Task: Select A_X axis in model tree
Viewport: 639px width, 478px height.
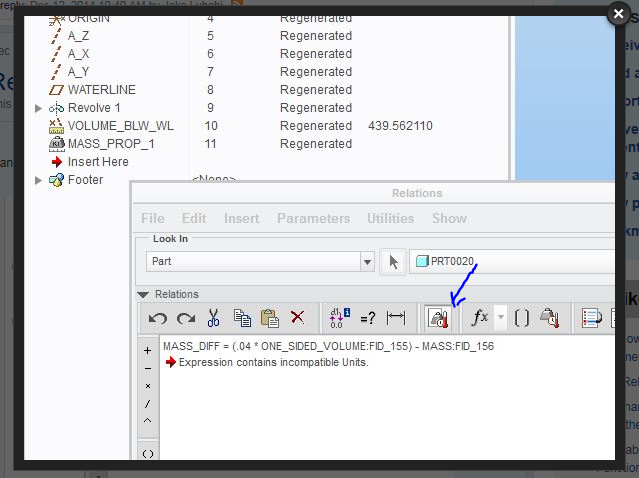Action: click(78, 54)
